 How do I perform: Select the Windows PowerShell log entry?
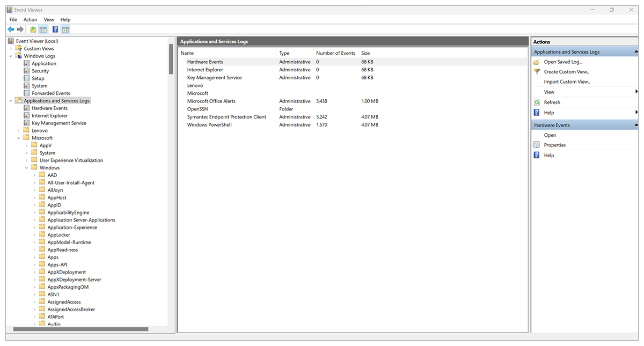pos(209,124)
